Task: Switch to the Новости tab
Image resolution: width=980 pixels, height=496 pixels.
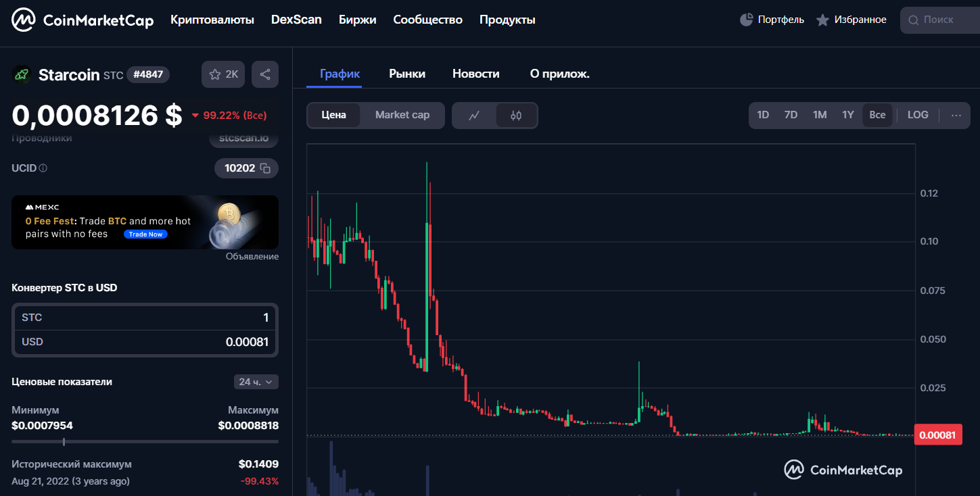Action: click(475, 74)
